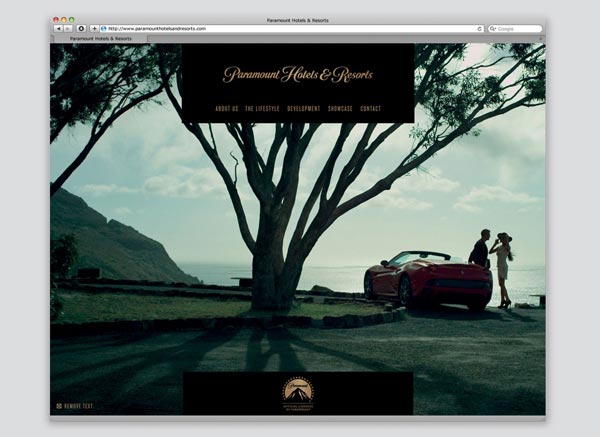Go to the Development page

(303, 108)
